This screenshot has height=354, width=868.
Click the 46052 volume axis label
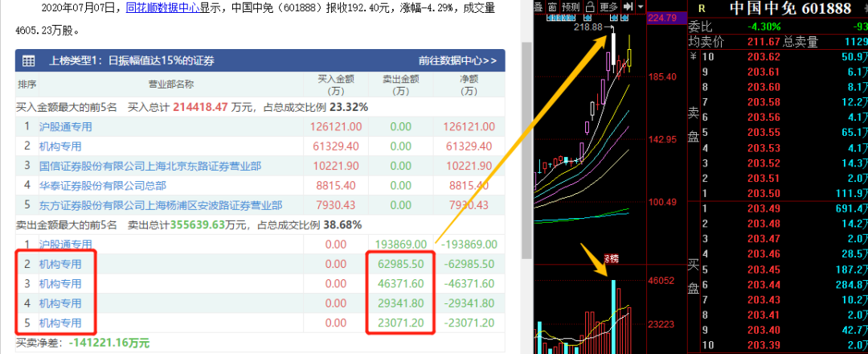662,281
